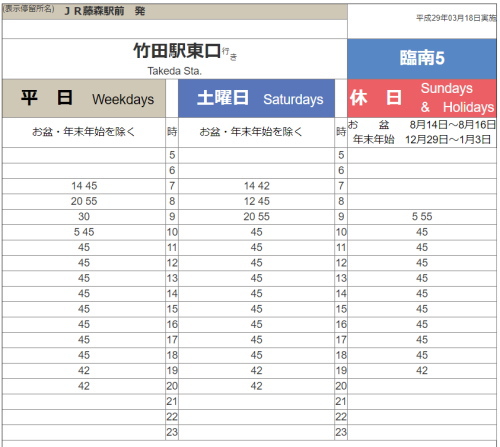Select Saturday 20 o'clock cell 42
The height and width of the screenshot is (447, 500).
click(256, 386)
